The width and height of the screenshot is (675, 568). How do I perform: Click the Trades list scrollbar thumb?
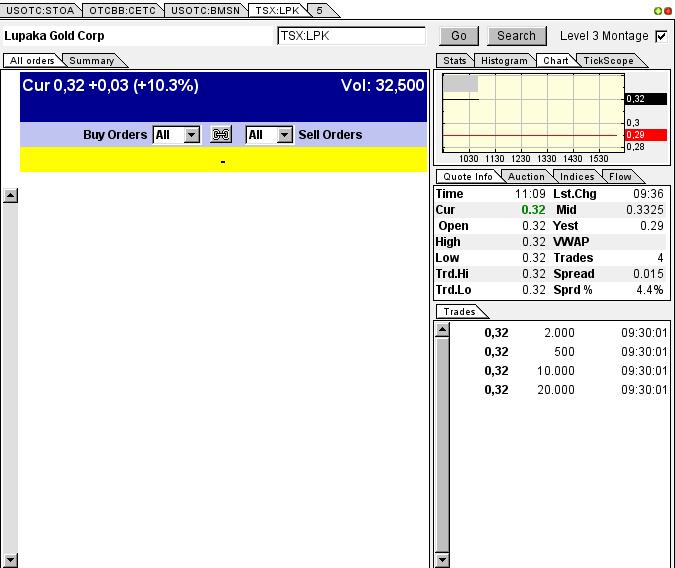(x=443, y=445)
